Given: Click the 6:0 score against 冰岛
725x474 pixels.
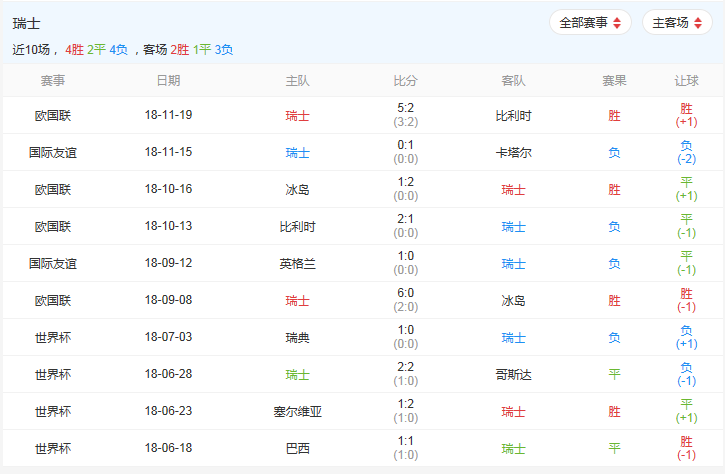Looking at the screenshot, I should point(405,294).
